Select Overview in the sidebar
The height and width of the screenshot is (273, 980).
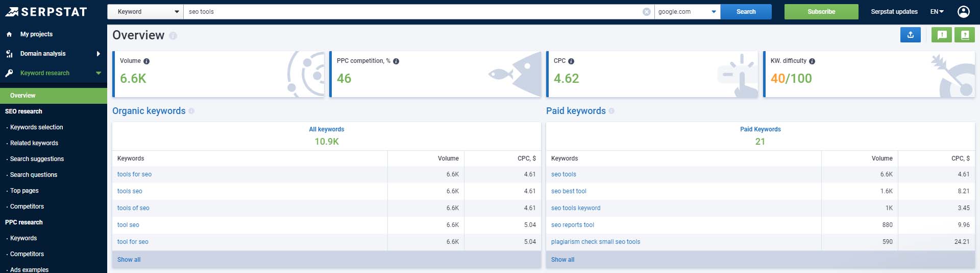coord(54,96)
